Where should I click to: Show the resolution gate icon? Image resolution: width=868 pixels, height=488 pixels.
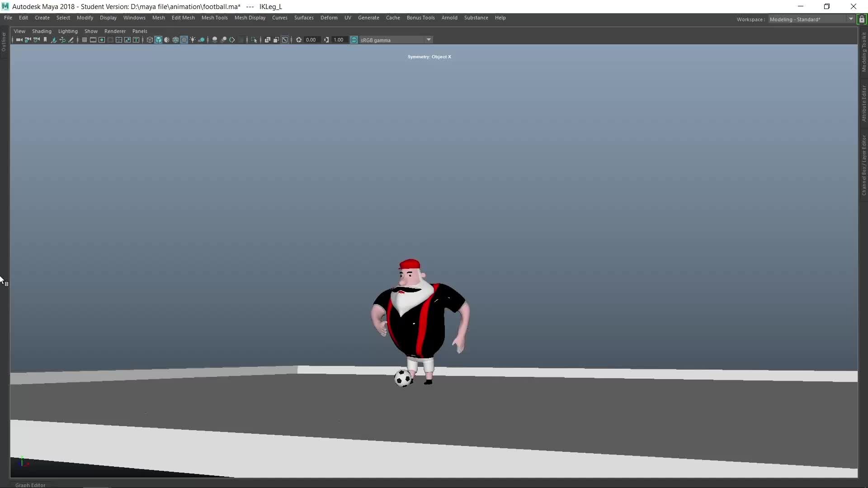click(x=102, y=40)
